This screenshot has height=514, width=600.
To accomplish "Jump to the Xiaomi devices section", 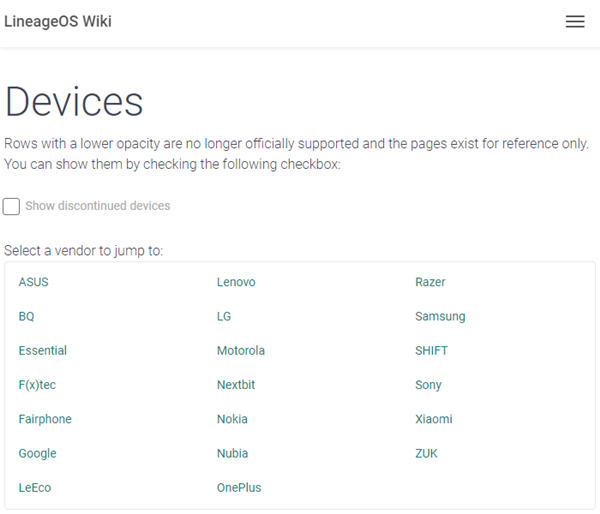I will [434, 419].
